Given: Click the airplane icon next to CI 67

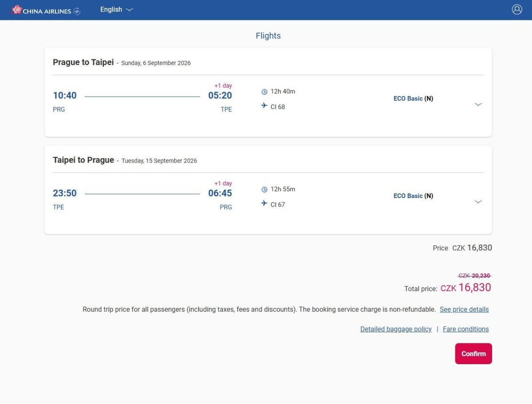Looking at the screenshot, I should coord(265,204).
